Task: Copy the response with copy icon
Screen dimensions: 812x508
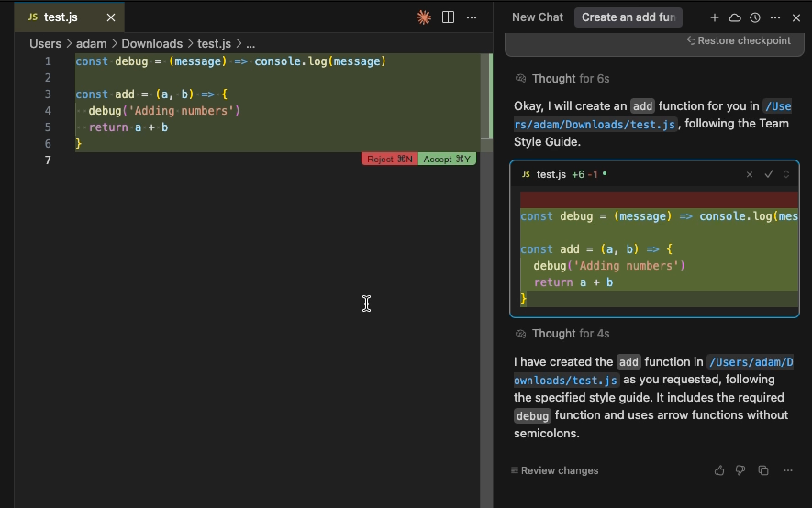Action: [763, 470]
